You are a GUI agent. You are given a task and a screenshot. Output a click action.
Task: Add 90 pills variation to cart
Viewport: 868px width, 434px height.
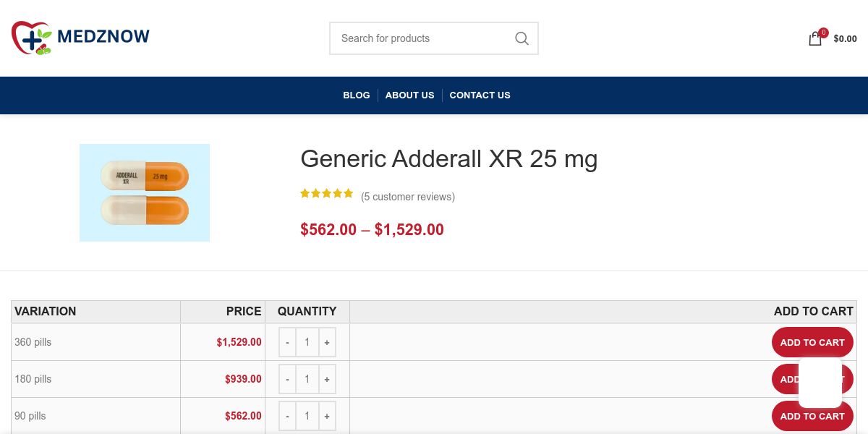[x=812, y=416]
